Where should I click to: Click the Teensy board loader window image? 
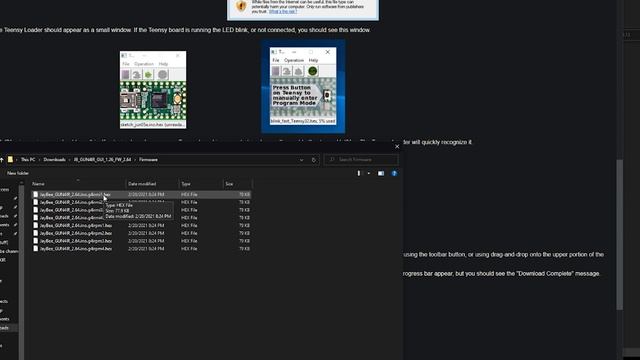coord(153,90)
